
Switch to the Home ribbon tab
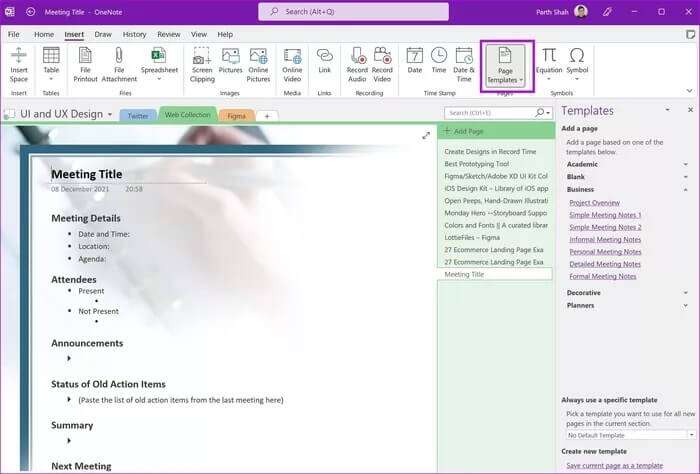click(44, 34)
